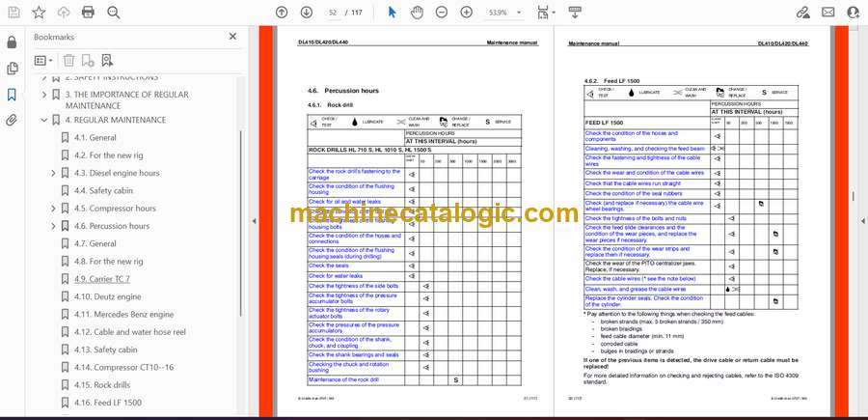The width and height of the screenshot is (868, 420).
Task: Expand 4.6 Percussion hours bookmark
Action: click(x=53, y=226)
